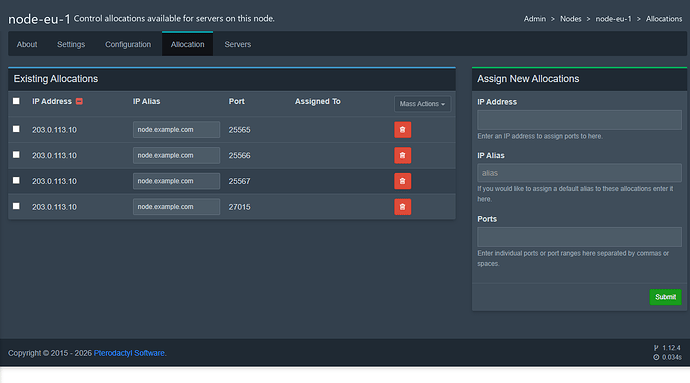Click the port value 25565
Screen dimensions: 690x383
pyautogui.click(x=239, y=130)
